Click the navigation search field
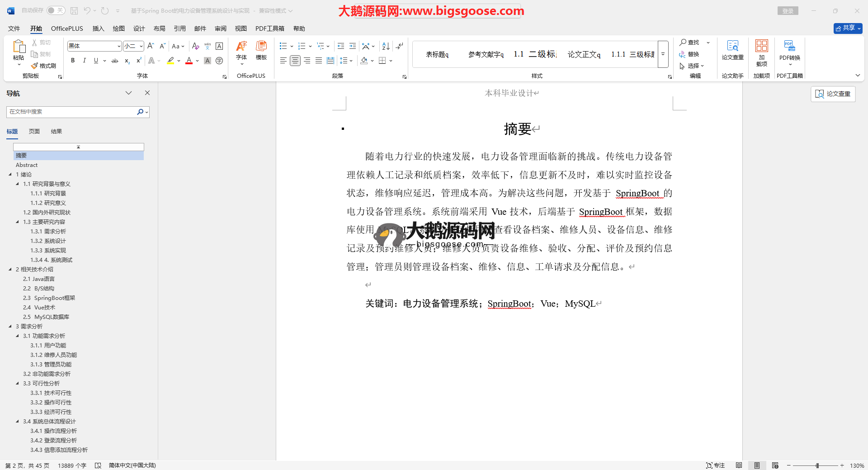 pos(72,112)
